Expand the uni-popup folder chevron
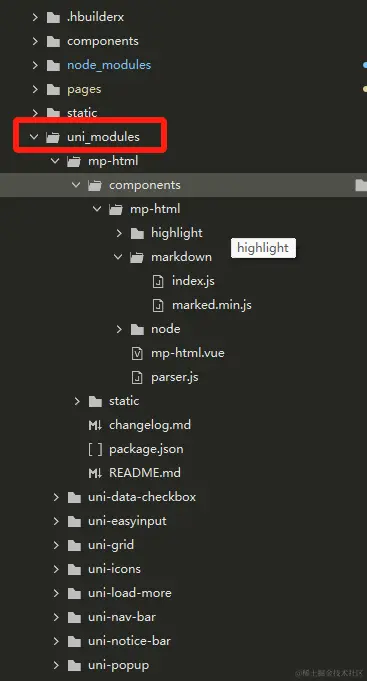Viewport: 367px width, 681px height. tap(56, 665)
